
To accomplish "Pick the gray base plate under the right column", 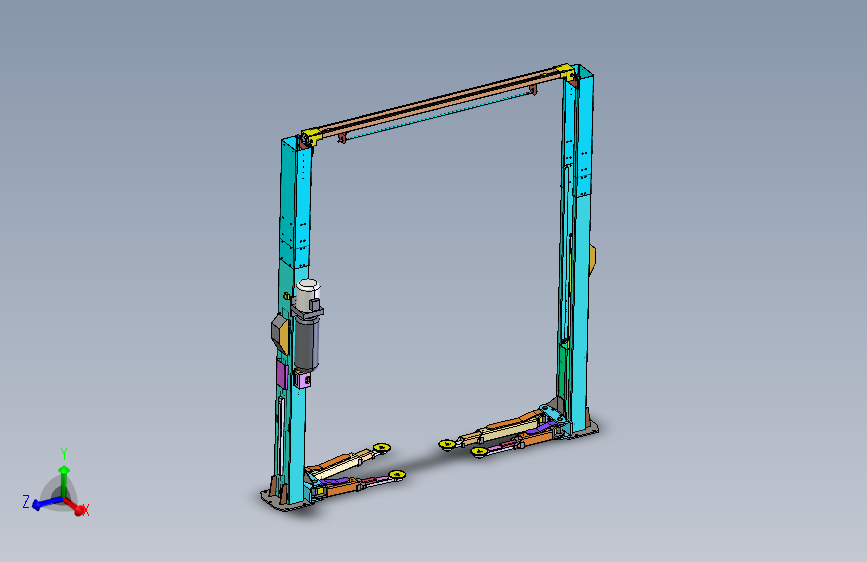I will (587, 430).
